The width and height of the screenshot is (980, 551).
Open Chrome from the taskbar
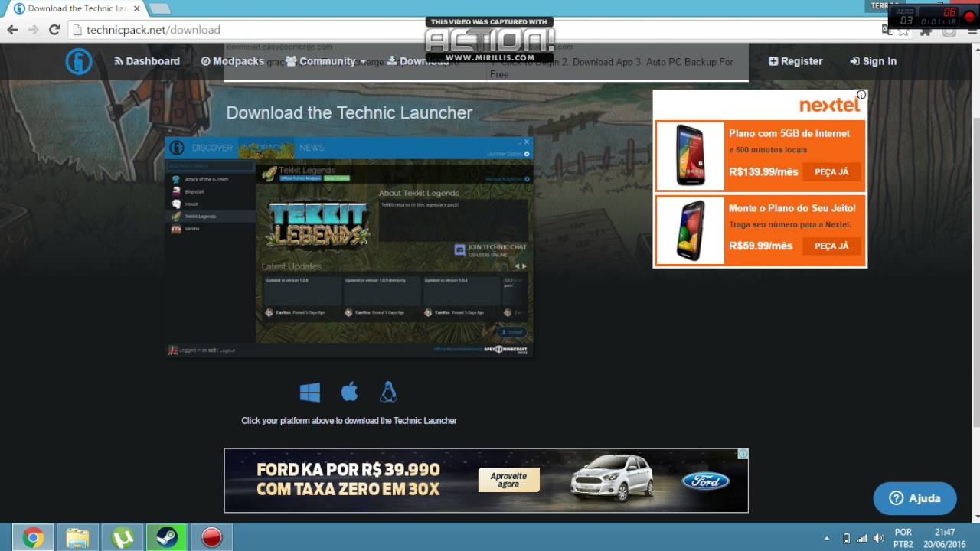(33, 538)
